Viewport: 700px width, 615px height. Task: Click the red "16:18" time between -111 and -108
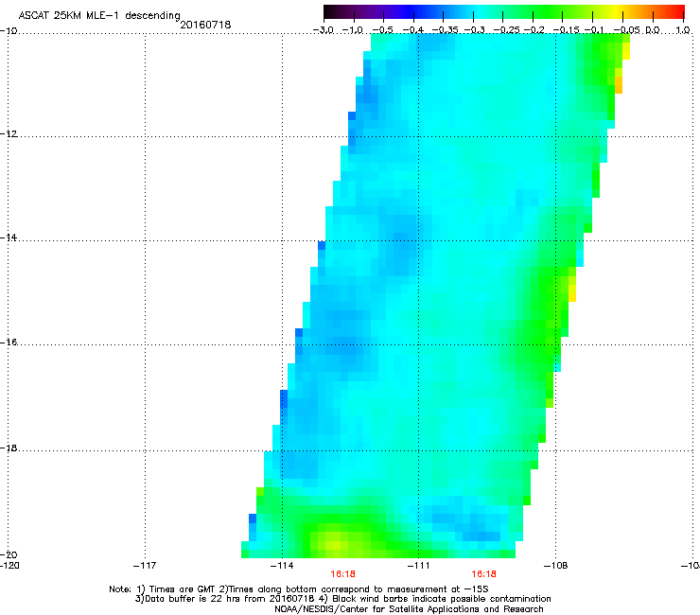point(484,574)
